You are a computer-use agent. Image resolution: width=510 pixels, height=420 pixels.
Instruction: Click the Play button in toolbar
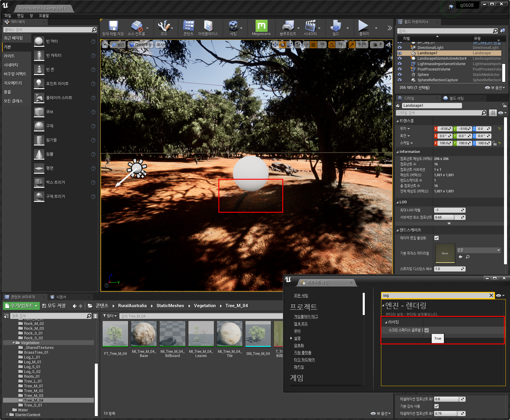[364, 26]
